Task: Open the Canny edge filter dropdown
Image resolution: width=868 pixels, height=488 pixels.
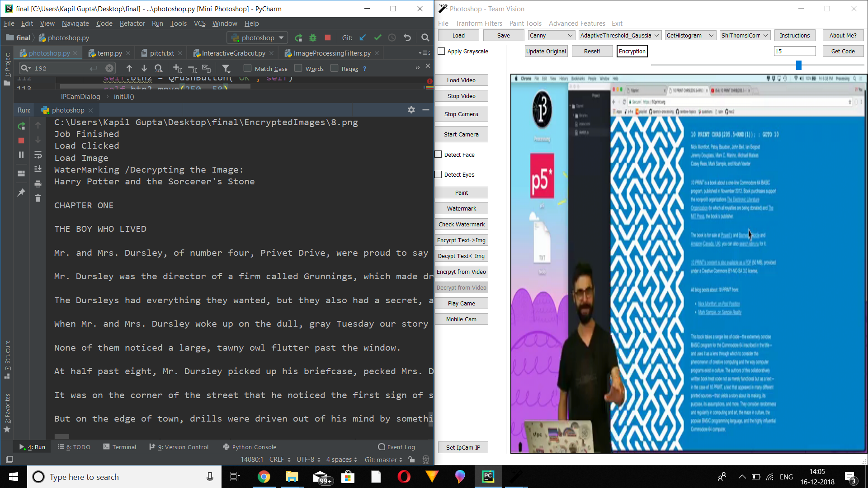Action: [x=551, y=36]
